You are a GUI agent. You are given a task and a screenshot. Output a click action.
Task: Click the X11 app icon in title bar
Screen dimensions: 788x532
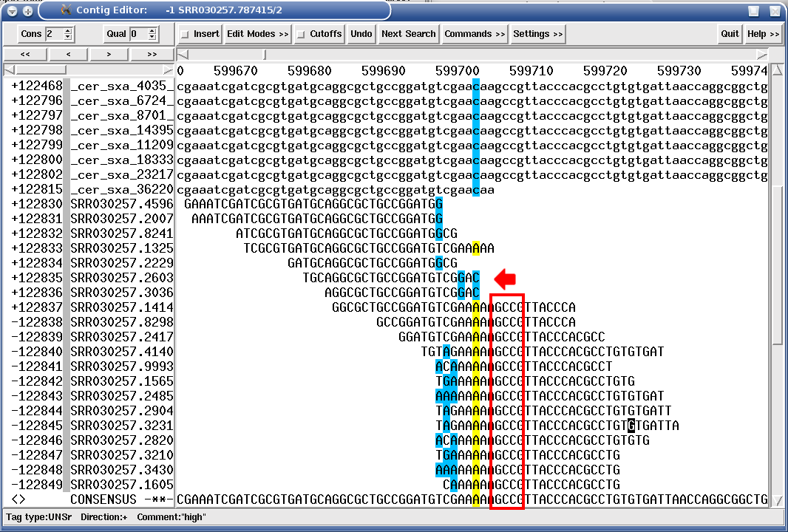click(66, 10)
